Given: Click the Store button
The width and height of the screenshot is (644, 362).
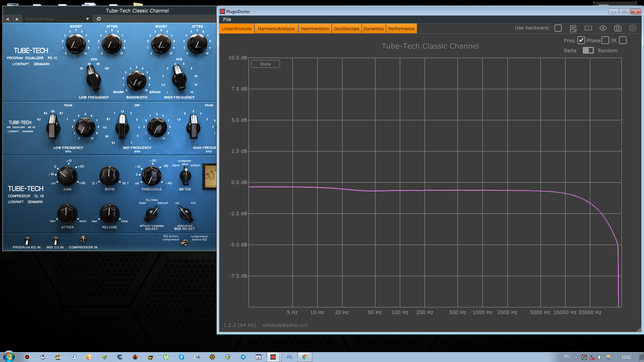Looking at the screenshot, I should [x=265, y=64].
